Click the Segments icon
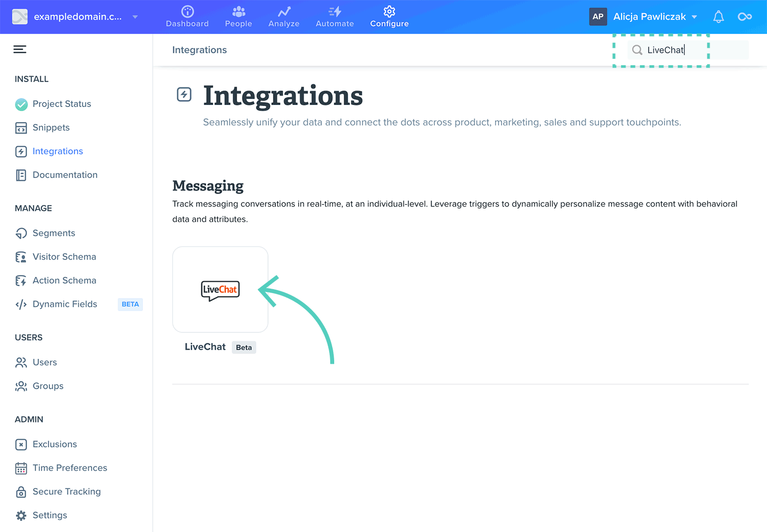 tap(21, 233)
